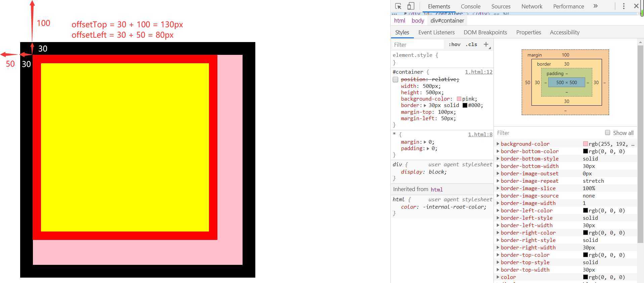Select the Properties sub-tab
The width and height of the screenshot is (644, 283).
528,32
